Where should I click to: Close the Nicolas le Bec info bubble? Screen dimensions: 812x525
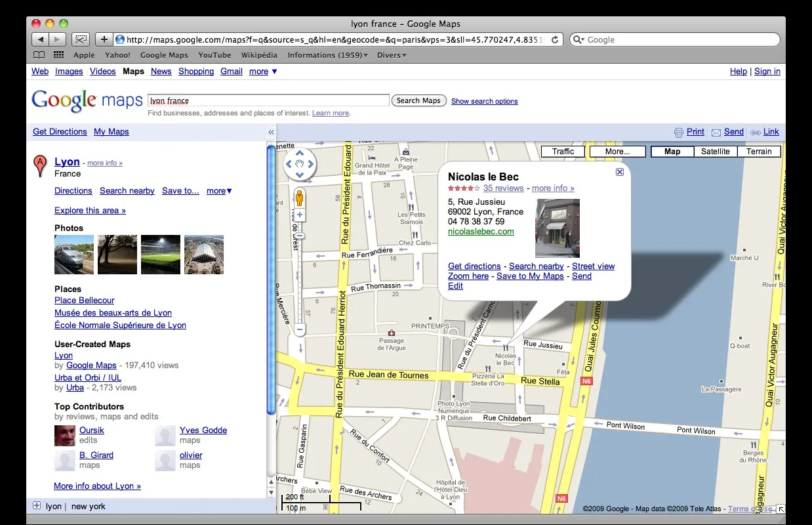620,172
